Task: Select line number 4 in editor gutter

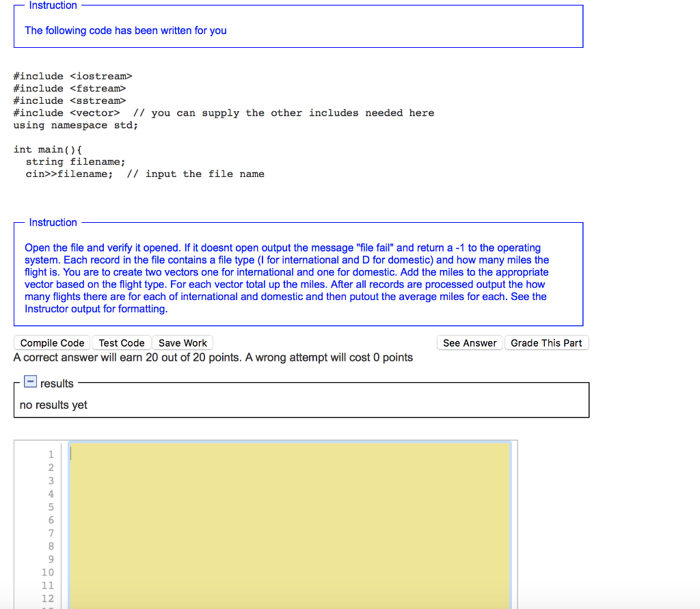Action: click(x=51, y=493)
